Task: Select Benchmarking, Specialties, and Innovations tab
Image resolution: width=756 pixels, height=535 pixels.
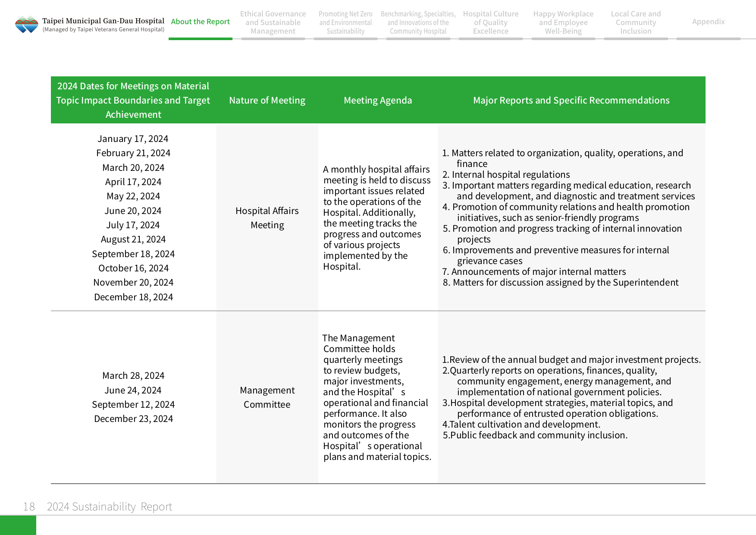Action: coord(418,22)
